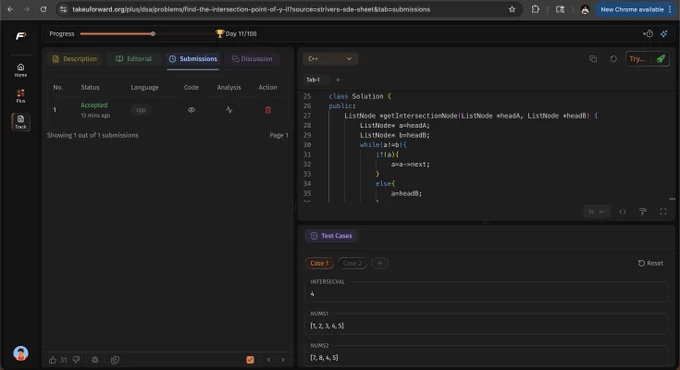Click the Day 11/100 trophy streak
Screen dimensions: 680x370
(236, 33)
